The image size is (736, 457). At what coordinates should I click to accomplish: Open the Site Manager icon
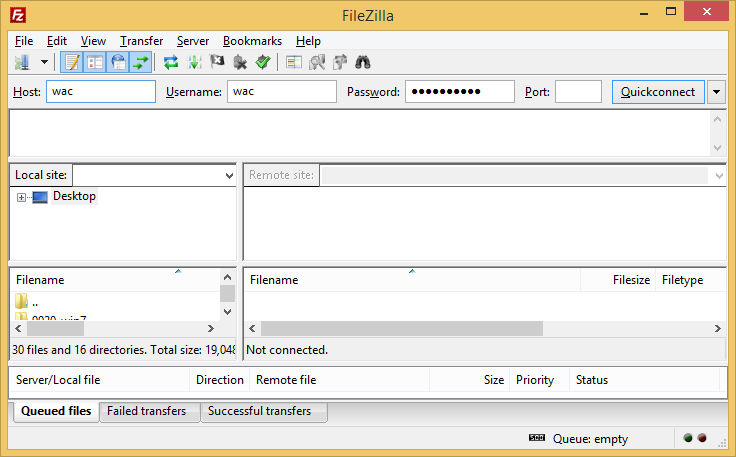(x=22, y=62)
